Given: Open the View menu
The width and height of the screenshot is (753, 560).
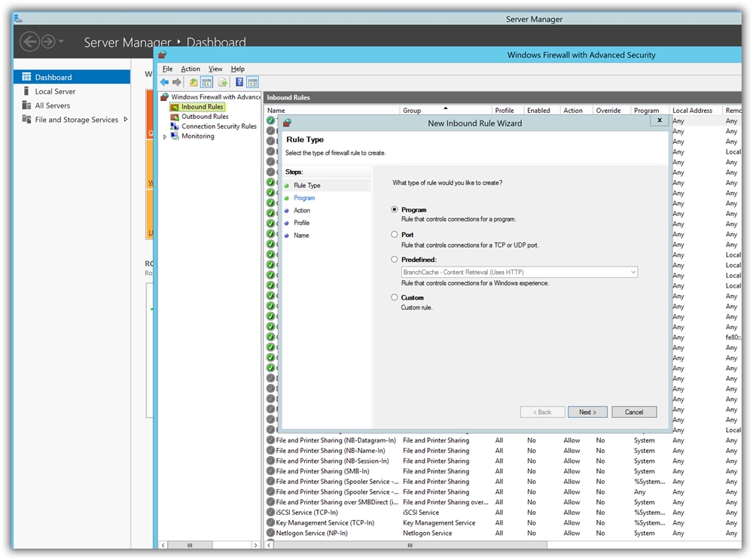Looking at the screenshot, I should 215,69.
